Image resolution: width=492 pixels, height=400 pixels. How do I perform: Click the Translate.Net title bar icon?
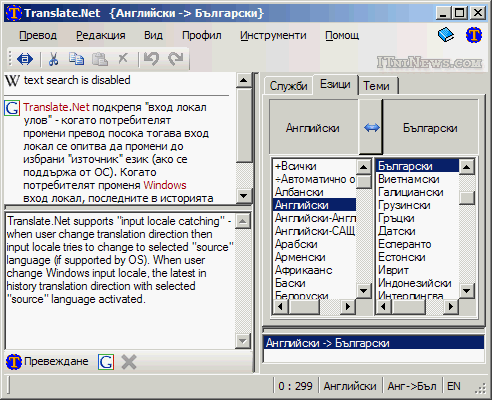click(x=13, y=13)
